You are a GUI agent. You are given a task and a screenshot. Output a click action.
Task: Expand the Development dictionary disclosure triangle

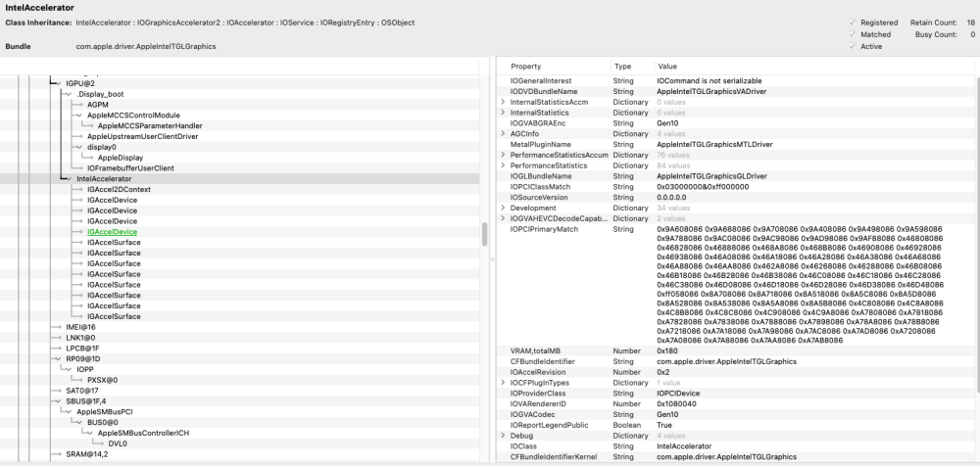click(x=503, y=208)
